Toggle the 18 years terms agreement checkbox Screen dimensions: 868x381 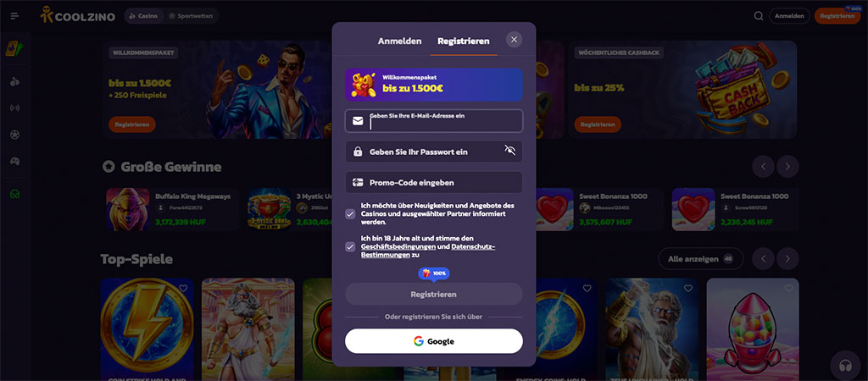[x=350, y=246]
